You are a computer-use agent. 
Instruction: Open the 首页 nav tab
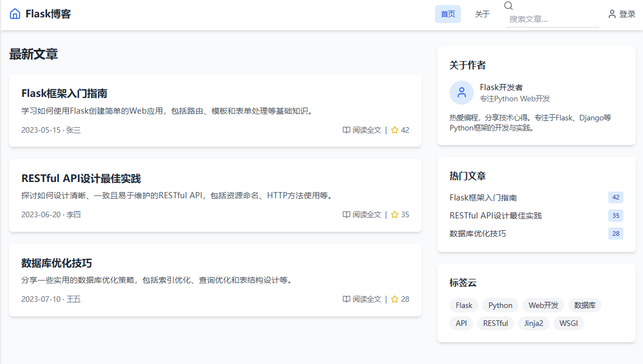tap(448, 14)
